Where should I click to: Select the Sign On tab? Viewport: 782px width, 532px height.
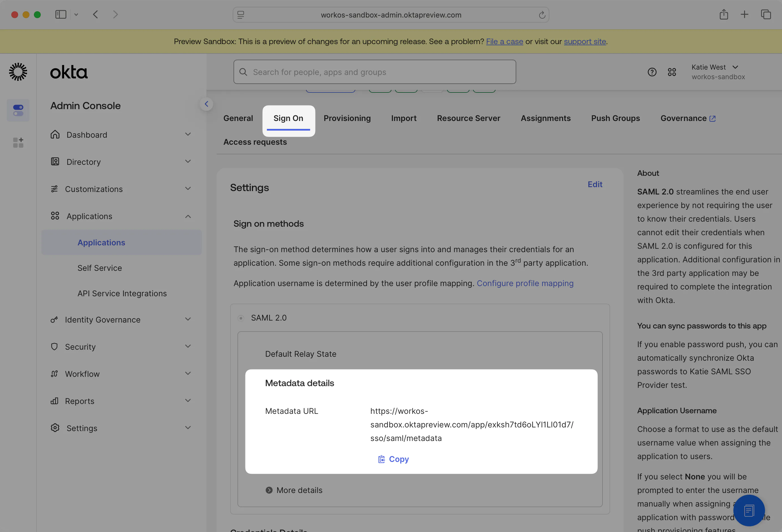point(288,118)
